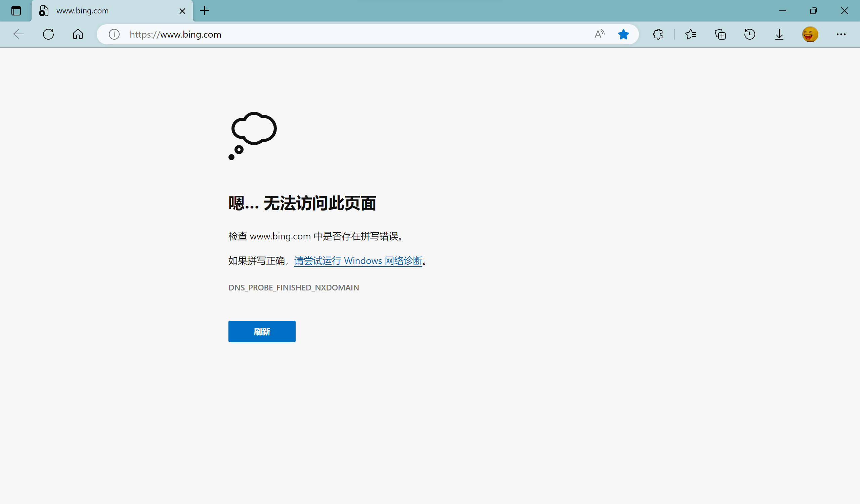The height and width of the screenshot is (504, 860).
Task: Open the Favorites list icon
Action: [x=690, y=34]
